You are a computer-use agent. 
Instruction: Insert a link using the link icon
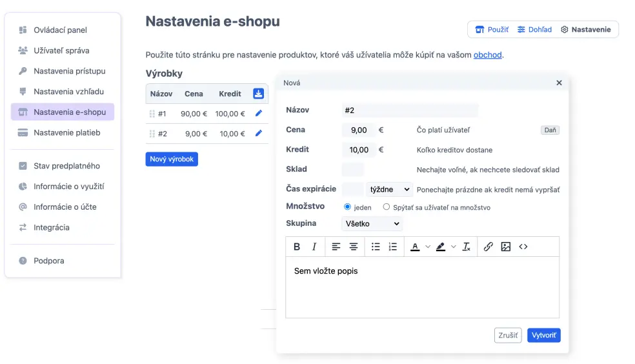click(489, 247)
